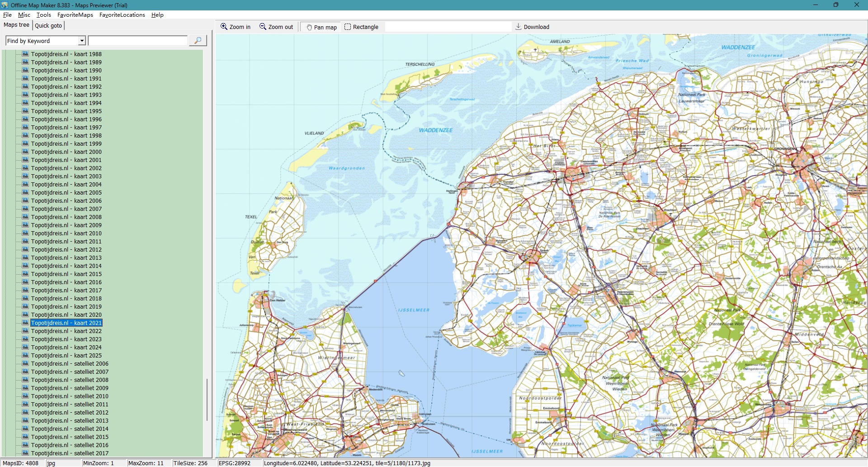Click the keyword search text field
Screen dimensions: 868x467
tap(137, 41)
